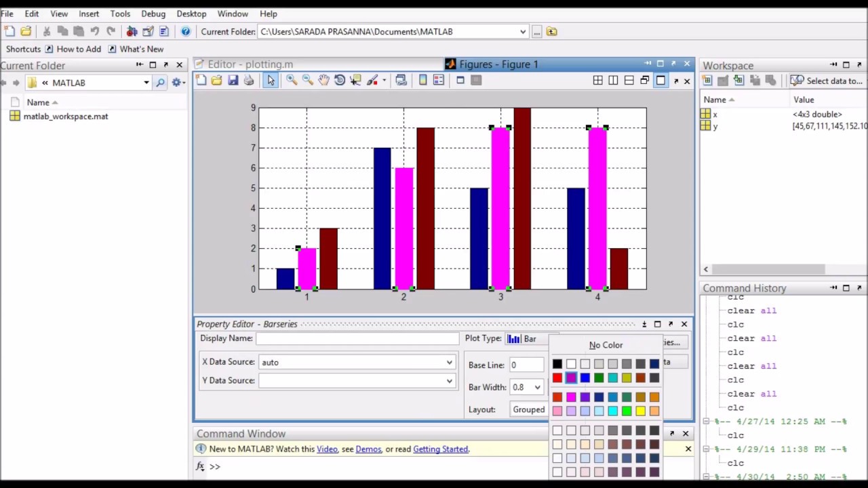This screenshot has height=488, width=868.
Task: Pick the bright yellow color swatch
Action: point(640,411)
